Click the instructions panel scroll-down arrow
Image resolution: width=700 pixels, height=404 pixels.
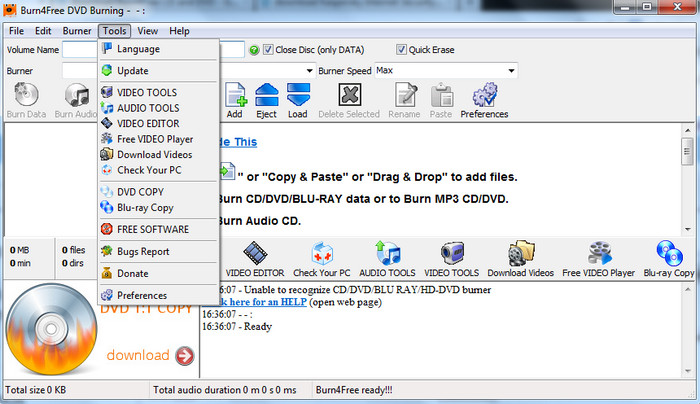click(x=687, y=229)
